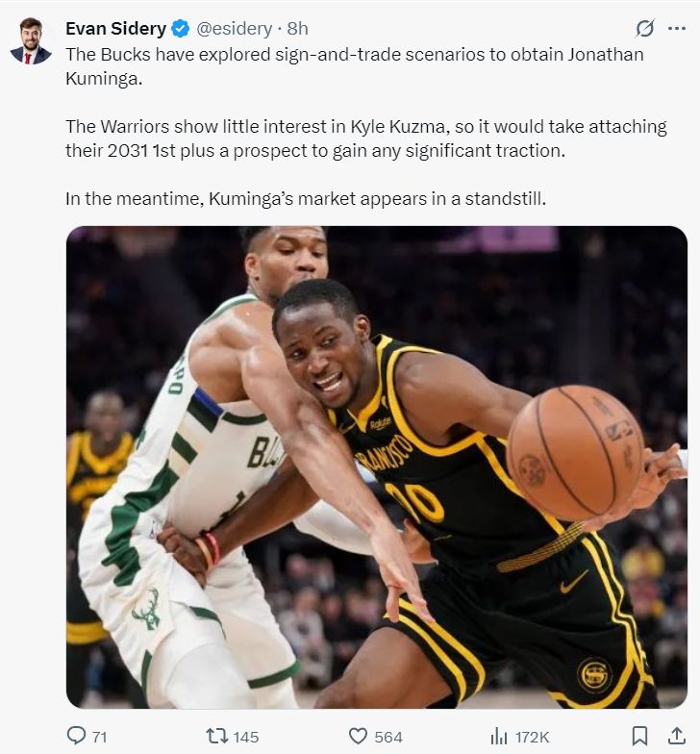Open the Grok explain icon
Screen dimensions: 700x754
coord(644,29)
